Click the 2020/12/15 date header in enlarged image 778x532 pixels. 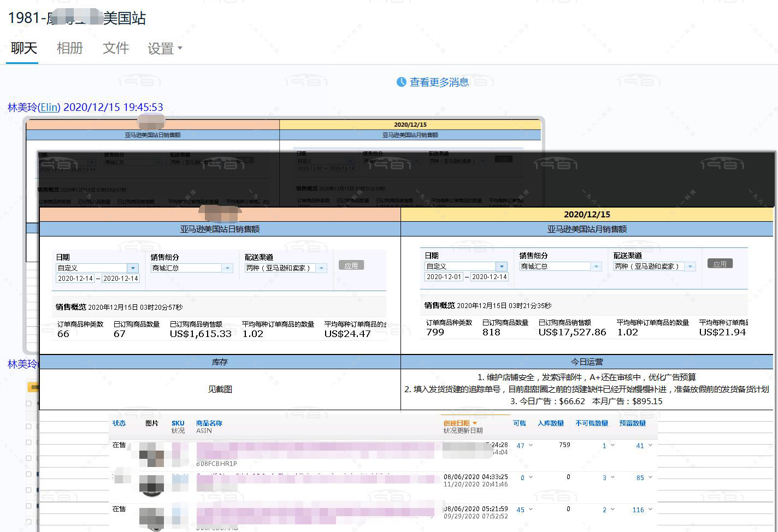point(587,215)
